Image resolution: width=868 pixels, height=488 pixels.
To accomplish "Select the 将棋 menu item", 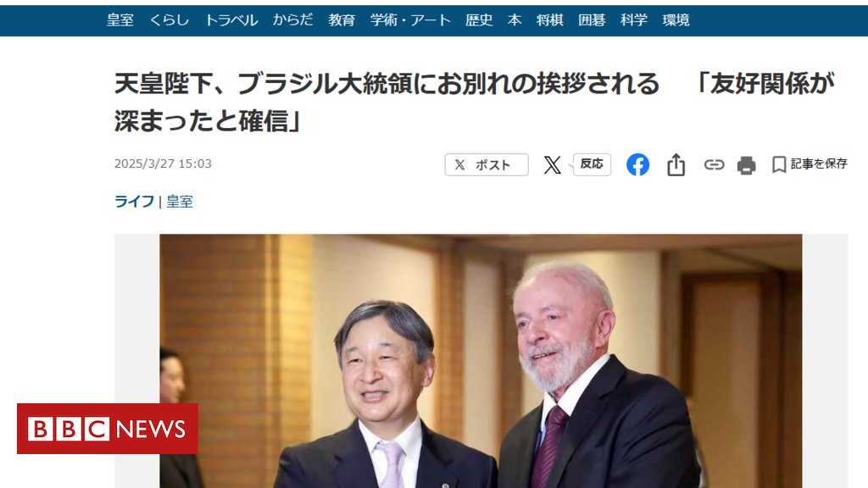I will [549, 20].
